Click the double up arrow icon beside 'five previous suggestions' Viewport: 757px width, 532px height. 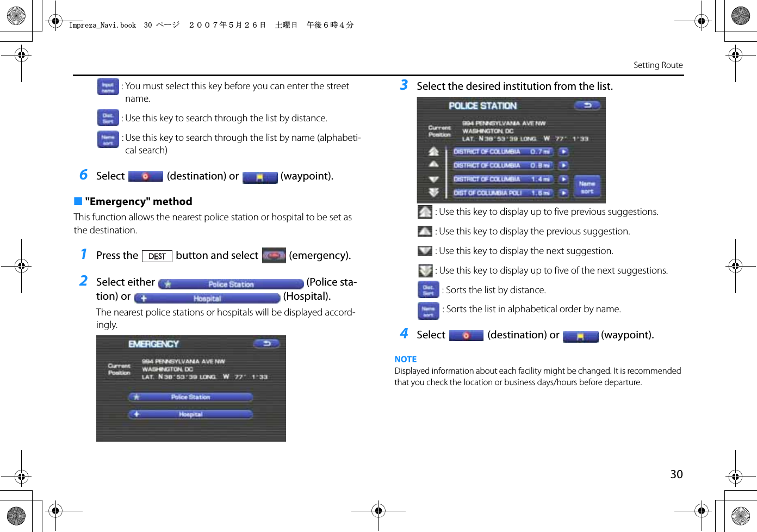pos(425,212)
